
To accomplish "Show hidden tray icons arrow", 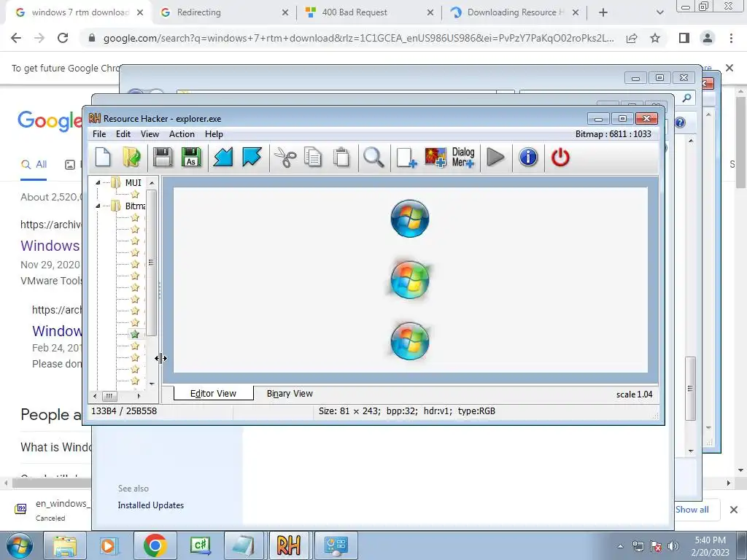I will (x=620, y=546).
